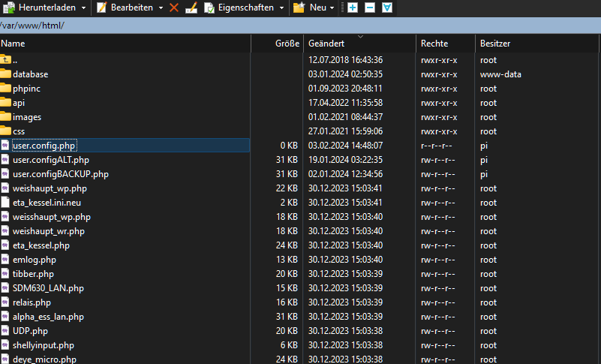Click the unselect files minus icon
Screen dimensions: 601x364
pos(370,8)
